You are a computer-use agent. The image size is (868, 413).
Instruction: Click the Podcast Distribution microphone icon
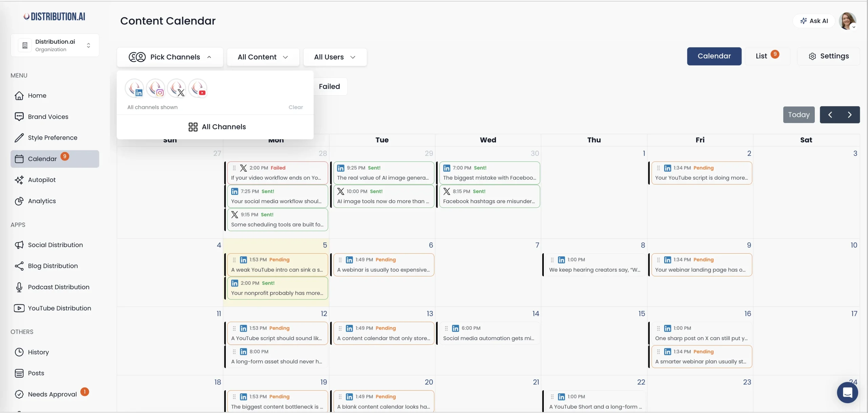point(19,287)
